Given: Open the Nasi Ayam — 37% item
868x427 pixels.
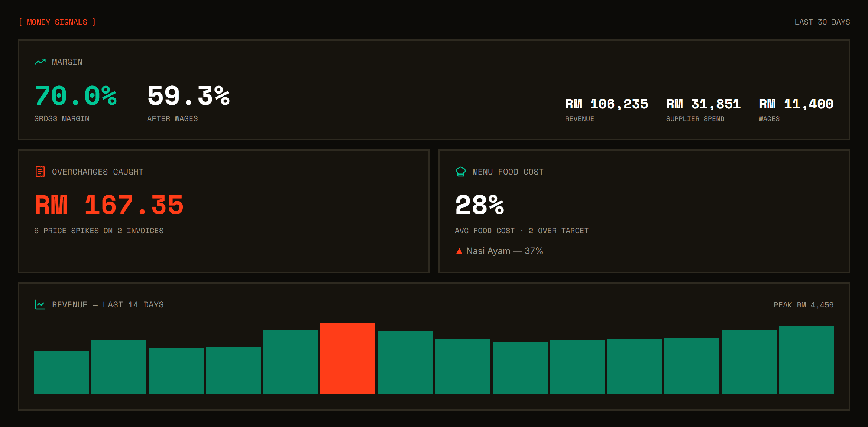Looking at the screenshot, I should (500, 251).
